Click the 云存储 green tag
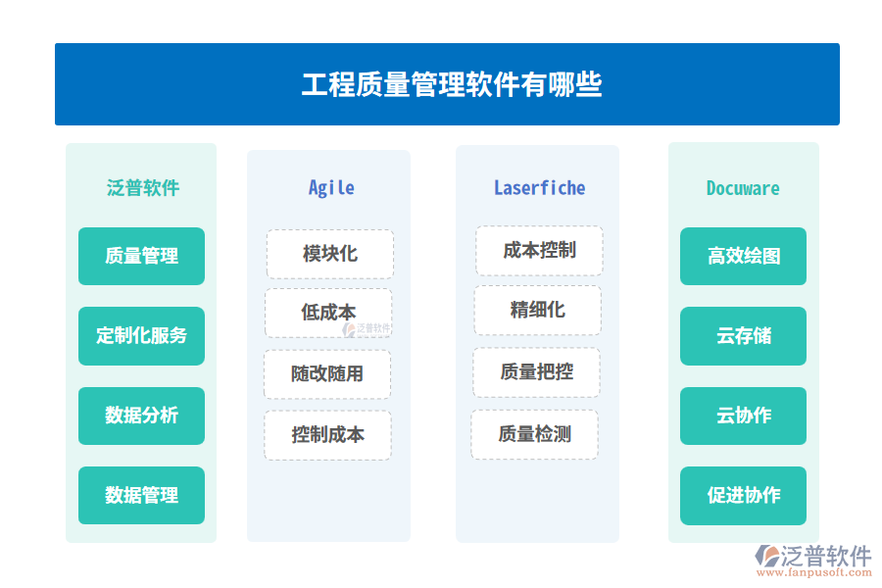Viewport: 882px width, 588px height. (x=743, y=336)
